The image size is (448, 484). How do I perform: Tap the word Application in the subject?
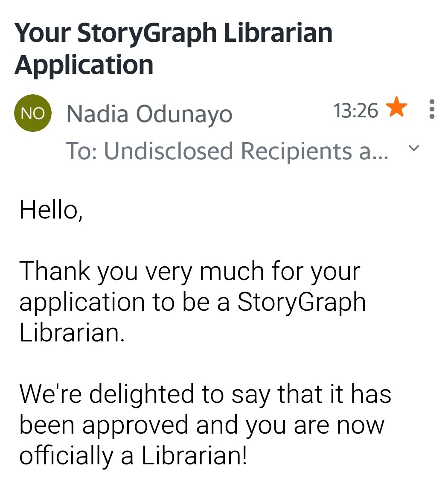[84, 64]
